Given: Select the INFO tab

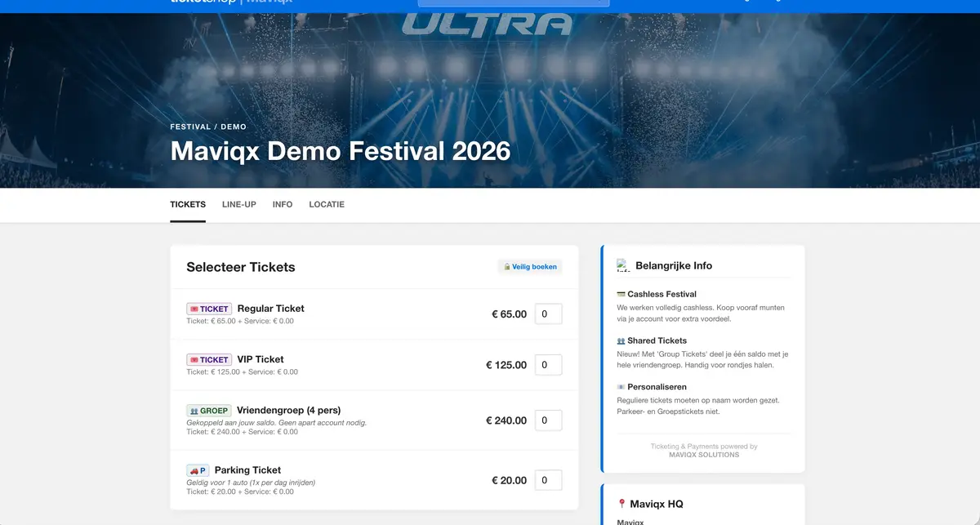Looking at the screenshot, I should tap(282, 204).
